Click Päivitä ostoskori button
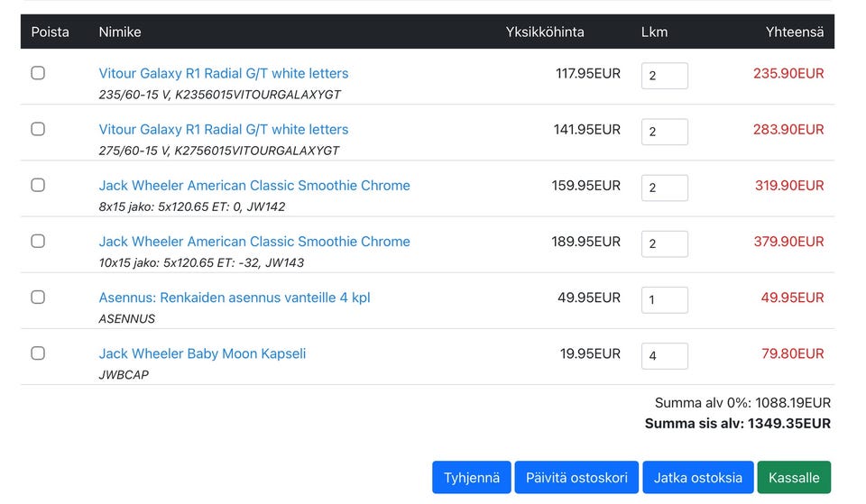This screenshot has width=866, height=504. [576, 478]
